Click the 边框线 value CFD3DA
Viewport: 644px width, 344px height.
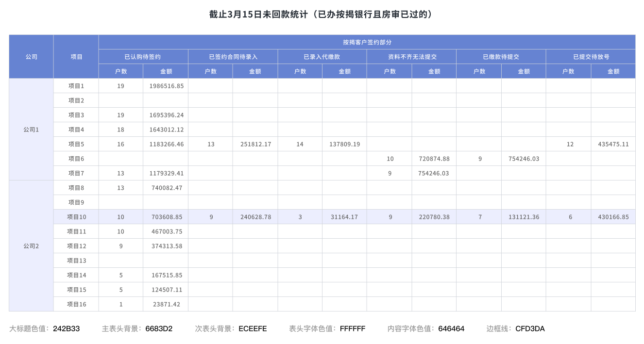(x=530, y=328)
